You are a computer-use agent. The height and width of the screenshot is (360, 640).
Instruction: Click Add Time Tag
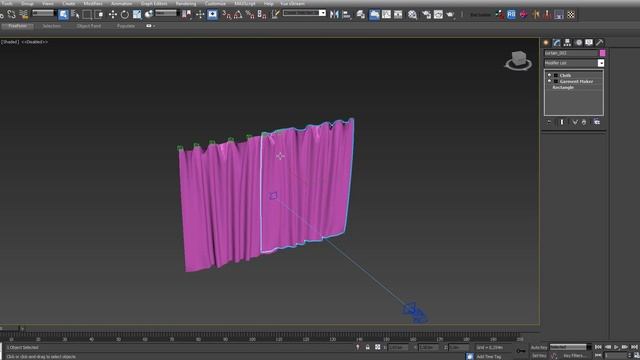(489, 356)
